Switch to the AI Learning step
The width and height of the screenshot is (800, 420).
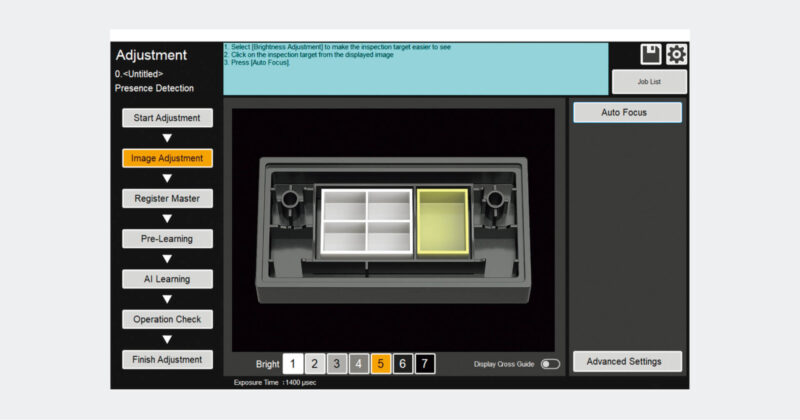(167, 279)
